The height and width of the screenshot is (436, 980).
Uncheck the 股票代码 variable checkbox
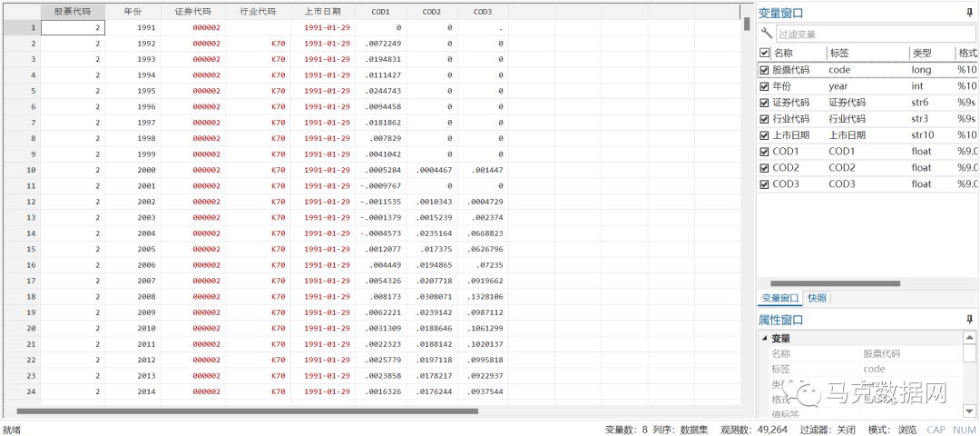(764, 70)
